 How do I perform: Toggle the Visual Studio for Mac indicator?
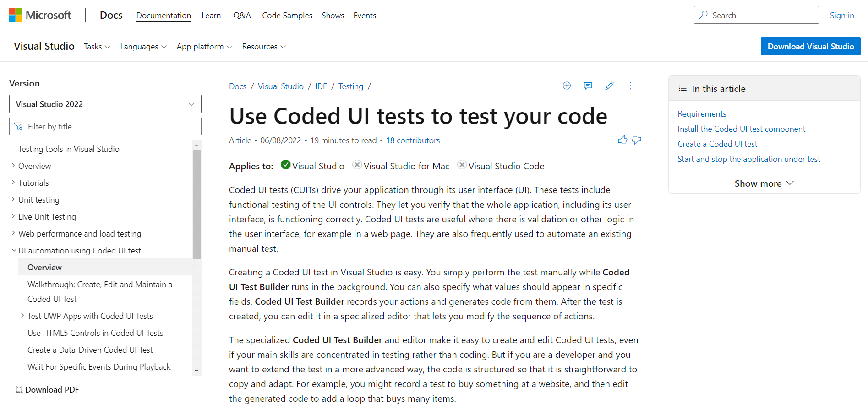[x=357, y=165]
